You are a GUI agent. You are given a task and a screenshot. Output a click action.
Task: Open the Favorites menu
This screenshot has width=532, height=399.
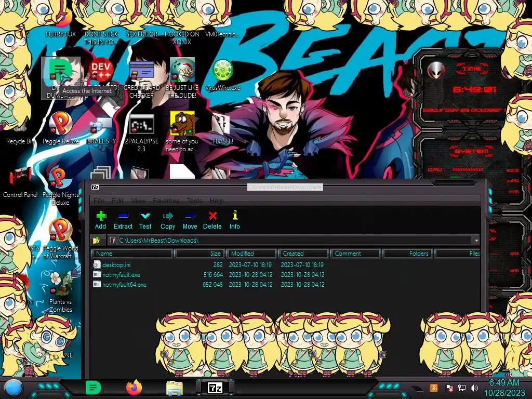click(166, 201)
